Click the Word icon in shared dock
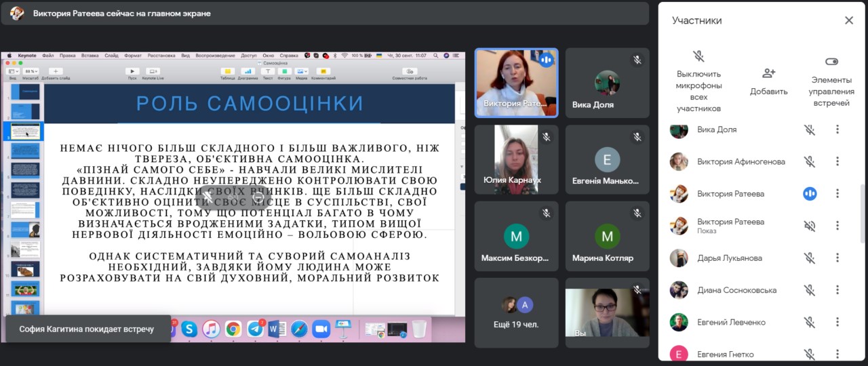 coord(277,329)
